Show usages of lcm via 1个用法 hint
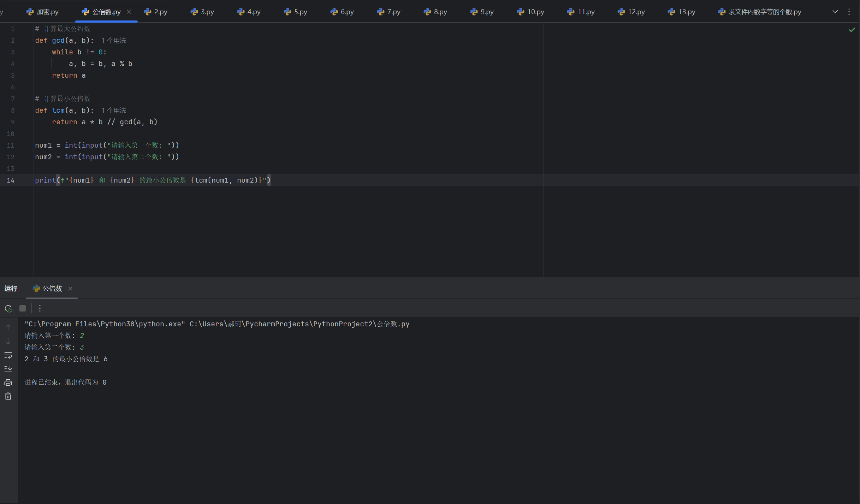 114,111
